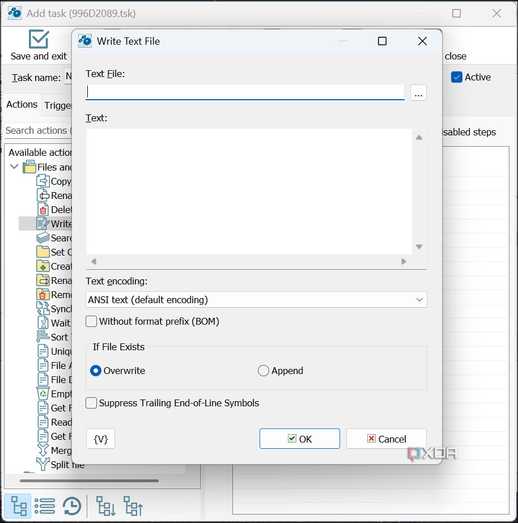Close the Write Text File dialog
Image resolution: width=518 pixels, height=523 pixels.
coord(422,41)
